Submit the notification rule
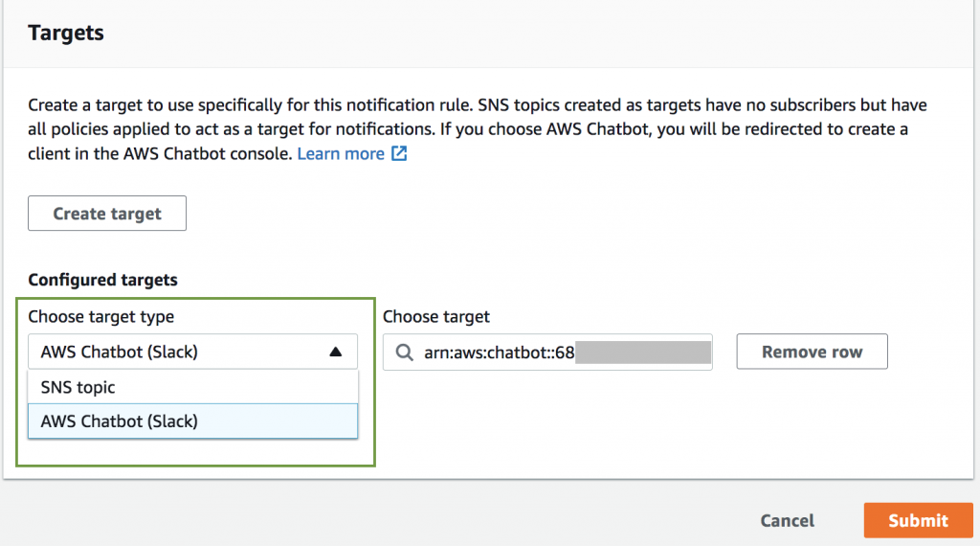The height and width of the screenshot is (546, 980). (x=917, y=520)
